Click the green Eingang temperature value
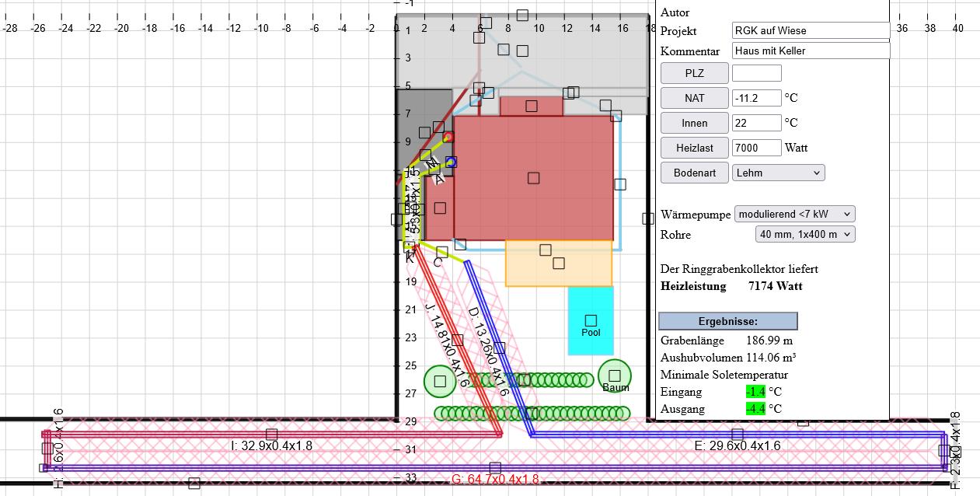Image resolution: width=980 pixels, height=496 pixels. coord(755,392)
